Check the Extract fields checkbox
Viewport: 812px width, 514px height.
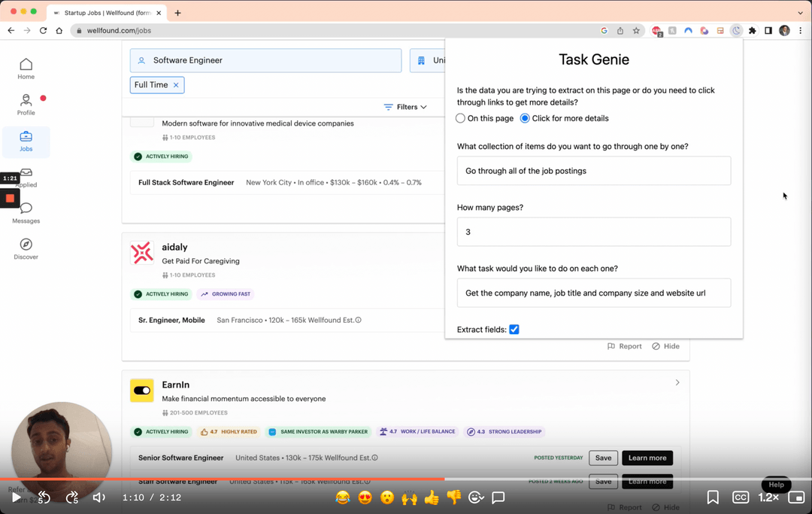tap(514, 329)
